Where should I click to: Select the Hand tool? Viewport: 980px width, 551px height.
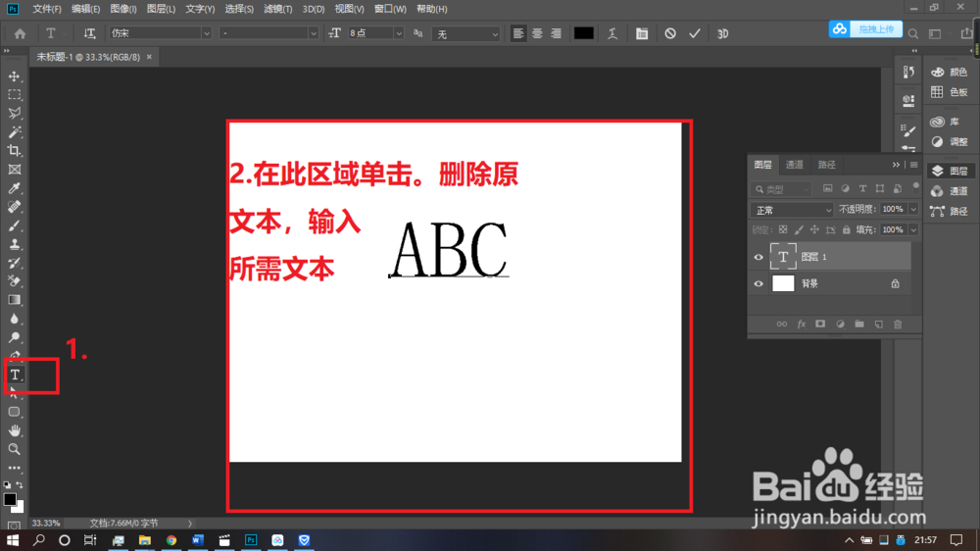[x=14, y=431]
